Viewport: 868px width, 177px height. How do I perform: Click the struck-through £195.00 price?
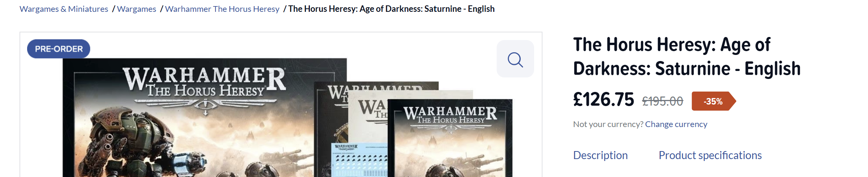click(662, 101)
